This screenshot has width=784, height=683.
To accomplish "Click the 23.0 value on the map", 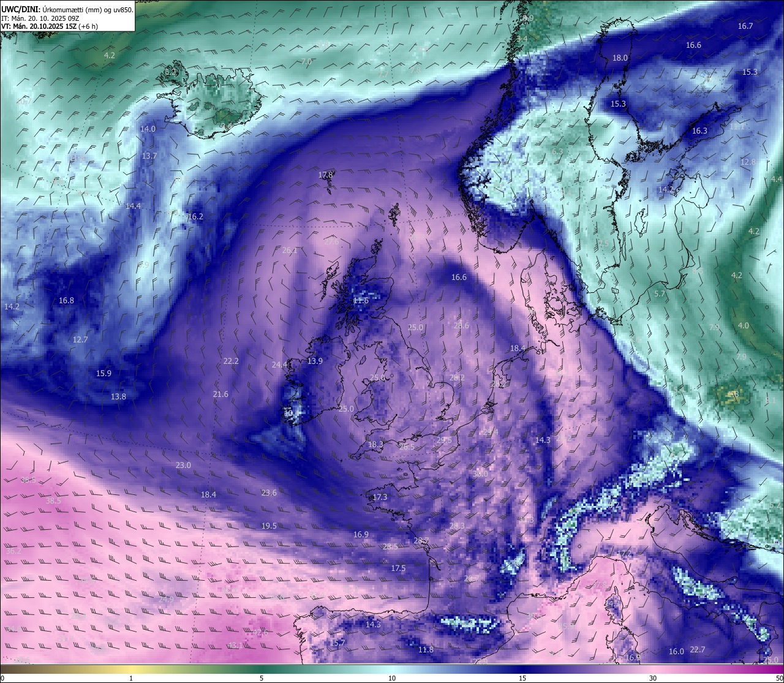I will [183, 465].
